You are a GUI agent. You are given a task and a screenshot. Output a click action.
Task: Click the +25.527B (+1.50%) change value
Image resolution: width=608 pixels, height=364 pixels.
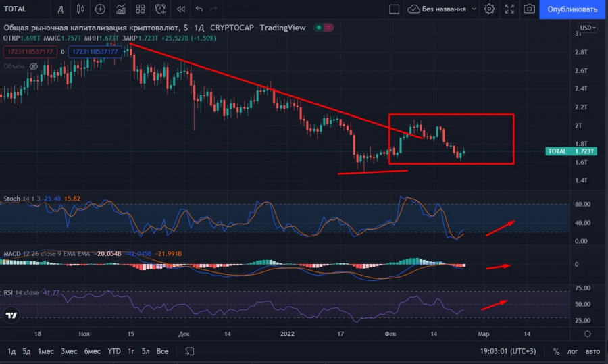click(189, 38)
